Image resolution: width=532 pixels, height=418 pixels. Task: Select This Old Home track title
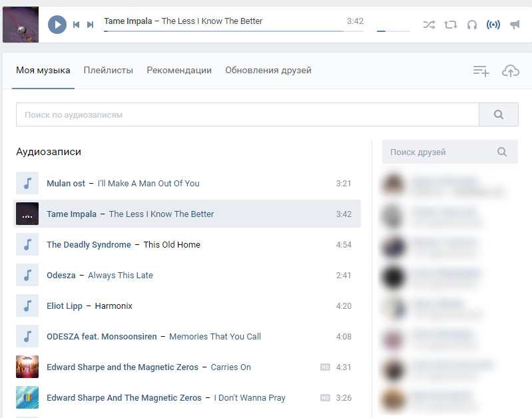(172, 245)
